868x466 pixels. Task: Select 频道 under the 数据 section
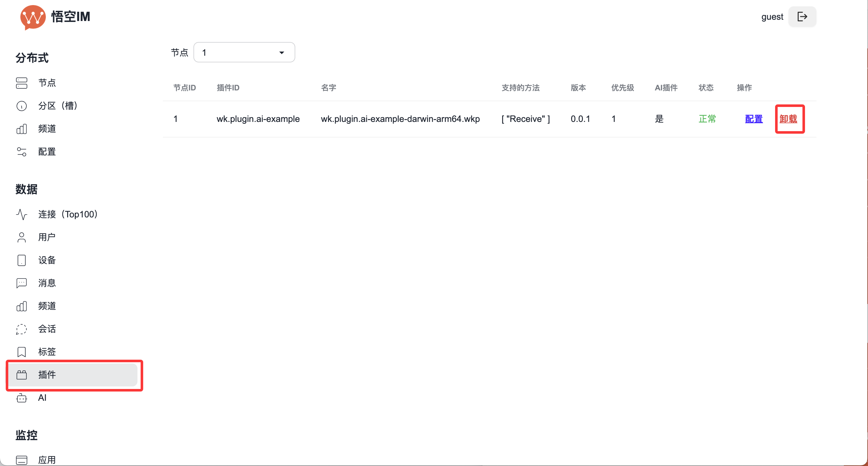click(22, 306)
